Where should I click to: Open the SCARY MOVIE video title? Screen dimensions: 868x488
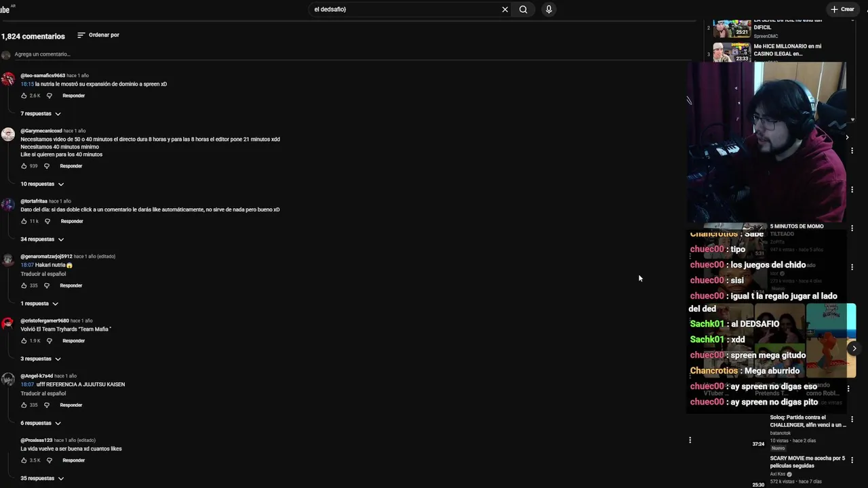point(807,462)
